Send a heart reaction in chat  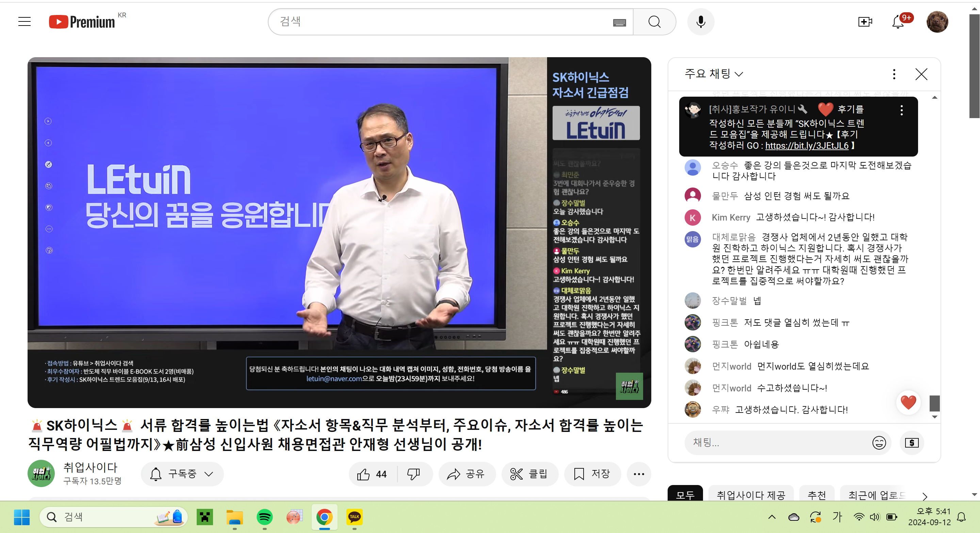click(x=908, y=403)
